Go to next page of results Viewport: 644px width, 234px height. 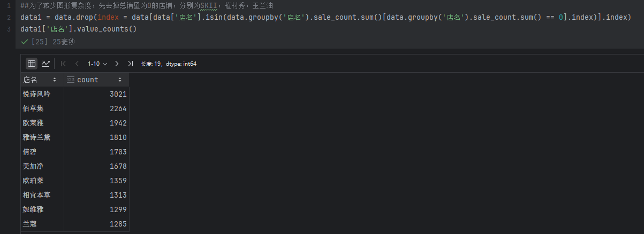tap(117, 64)
